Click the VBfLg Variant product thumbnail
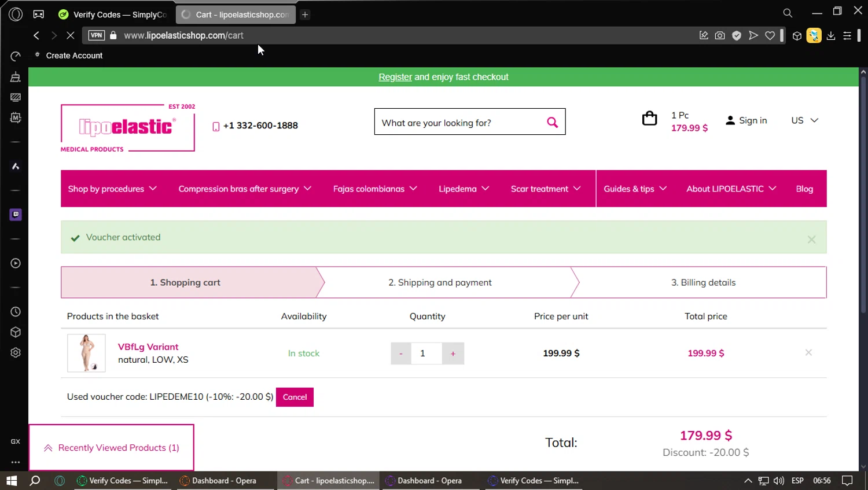Screen dimensions: 868x490 (86, 353)
